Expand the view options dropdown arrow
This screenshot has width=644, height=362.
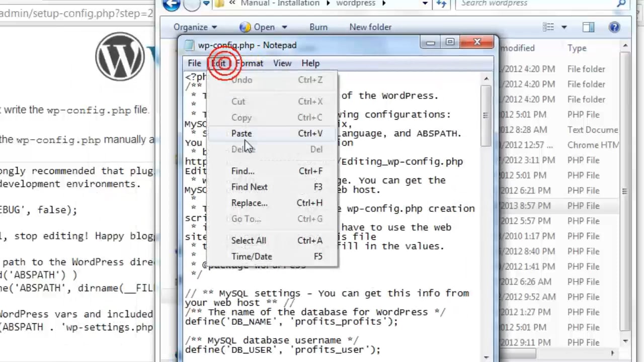point(564,27)
